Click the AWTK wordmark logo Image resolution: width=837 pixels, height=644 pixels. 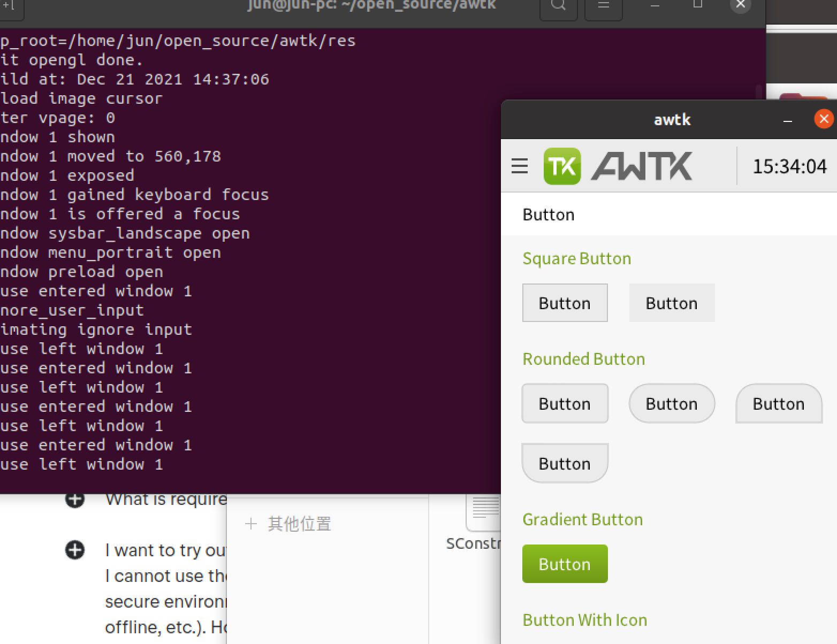(641, 166)
